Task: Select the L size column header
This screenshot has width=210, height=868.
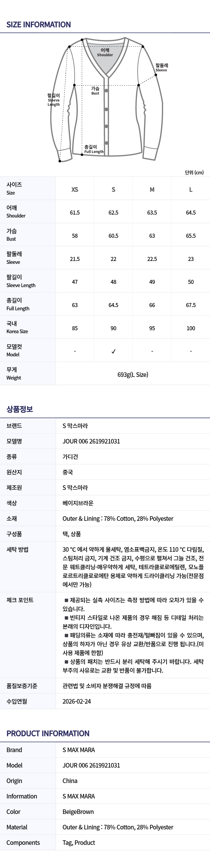Action: click(191, 189)
